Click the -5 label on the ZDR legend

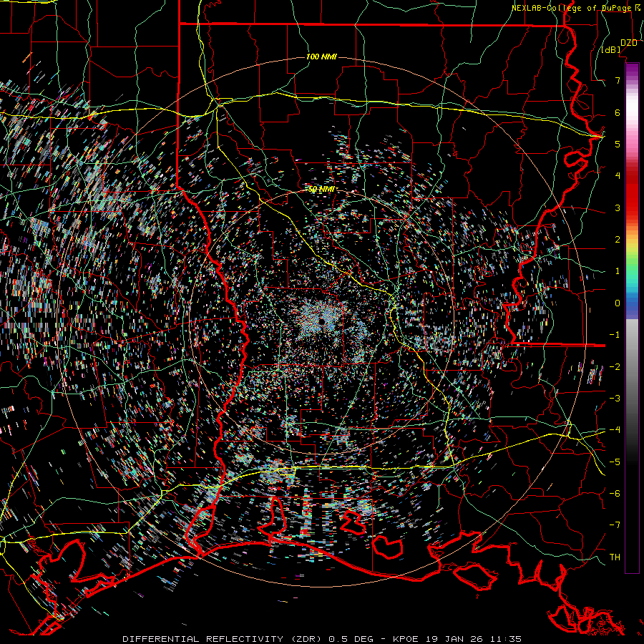click(615, 462)
